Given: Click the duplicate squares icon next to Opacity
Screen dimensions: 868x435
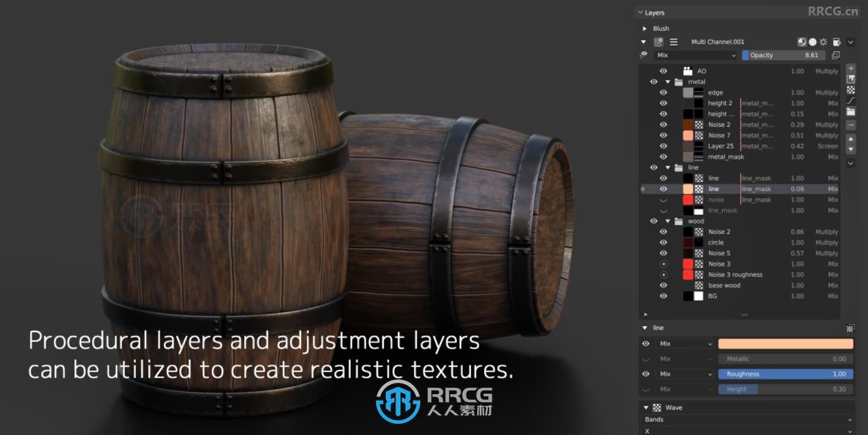Looking at the screenshot, I should coord(835,55).
